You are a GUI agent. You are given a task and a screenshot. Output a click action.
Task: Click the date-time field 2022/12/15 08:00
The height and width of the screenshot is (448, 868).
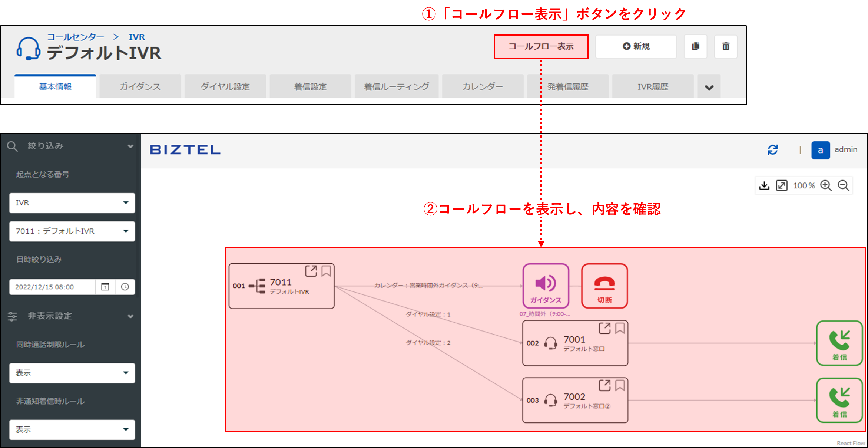tap(52, 287)
